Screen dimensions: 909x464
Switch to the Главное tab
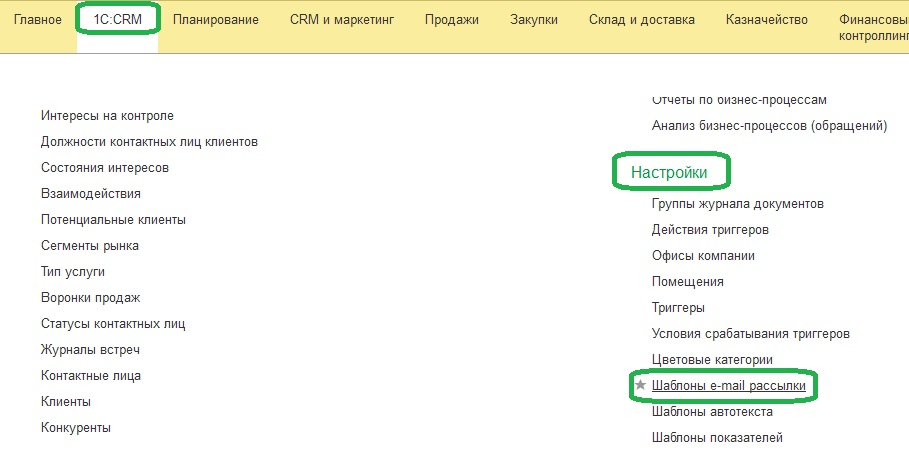38,20
